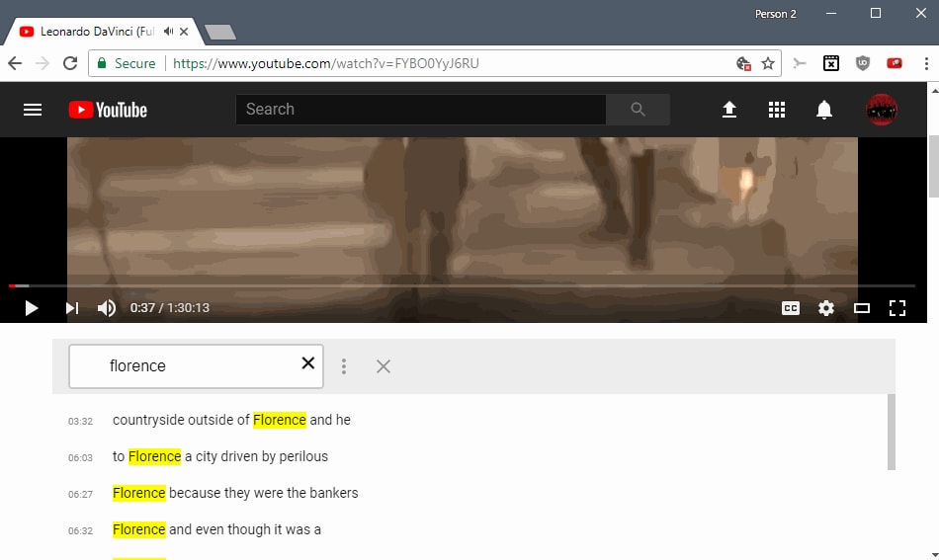Open the uBlock shield extension
Screen dimensions: 939x560
tap(862, 63)
